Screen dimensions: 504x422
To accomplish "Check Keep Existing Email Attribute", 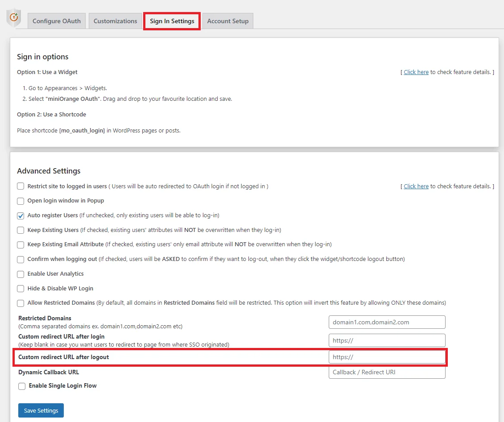I will [x=20, y=245].
